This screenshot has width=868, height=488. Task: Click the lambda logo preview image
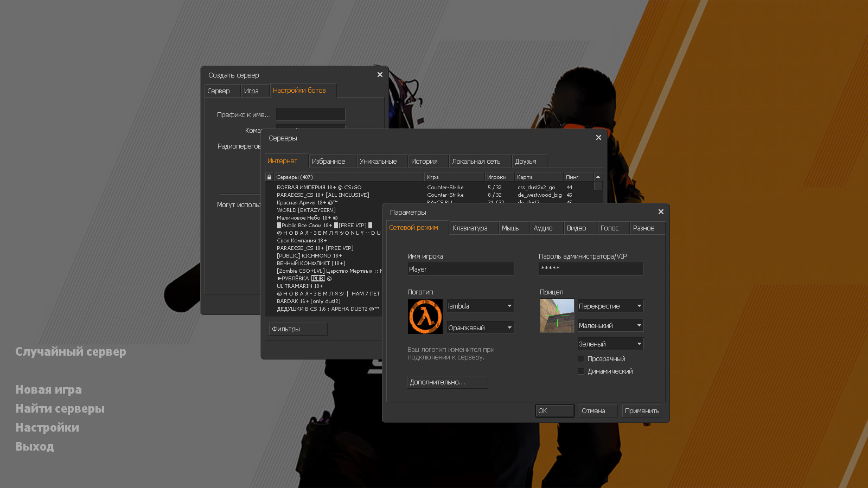tap(425, 317)
